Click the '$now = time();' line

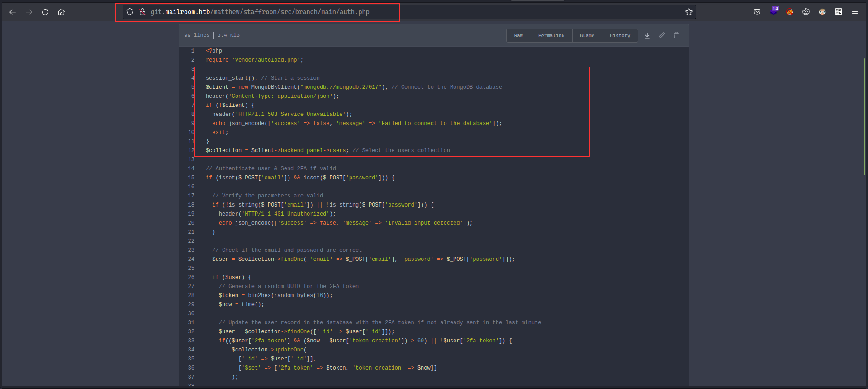[242, 304]
